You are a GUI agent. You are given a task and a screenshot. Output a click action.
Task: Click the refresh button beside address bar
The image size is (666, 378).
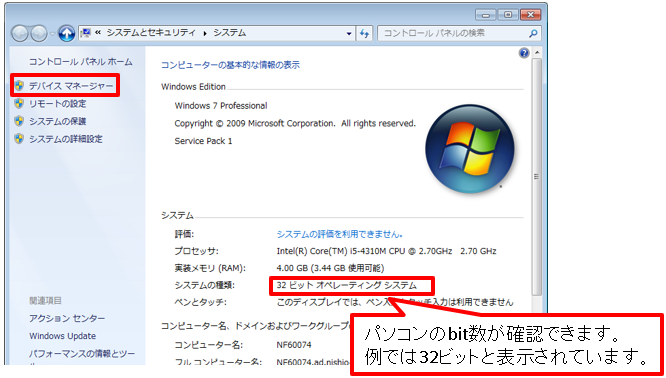(x=364, y=33)
